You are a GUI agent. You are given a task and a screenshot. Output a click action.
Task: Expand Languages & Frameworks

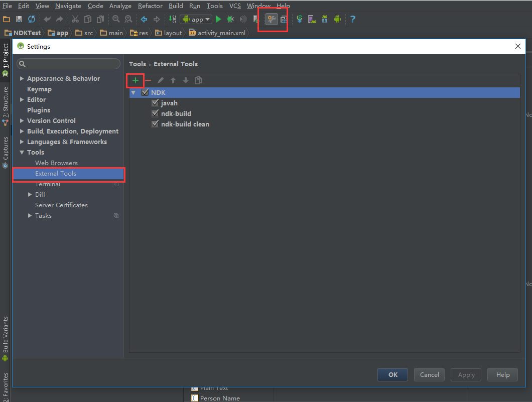click(x=22, y=142)
